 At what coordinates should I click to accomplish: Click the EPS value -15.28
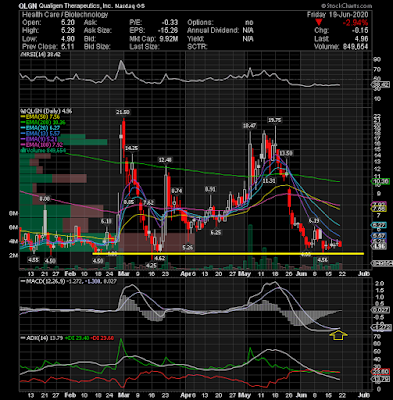click(168, 31)
